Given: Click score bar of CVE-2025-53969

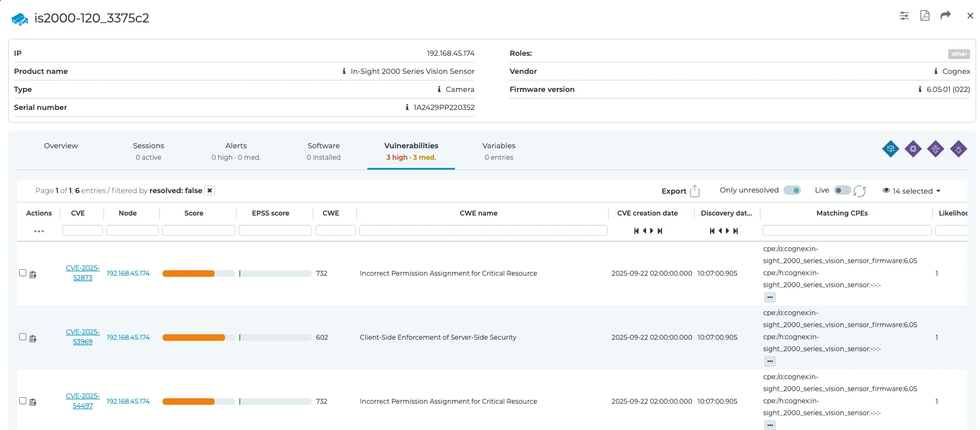Looking at the screenshot, I should (198, 338).
